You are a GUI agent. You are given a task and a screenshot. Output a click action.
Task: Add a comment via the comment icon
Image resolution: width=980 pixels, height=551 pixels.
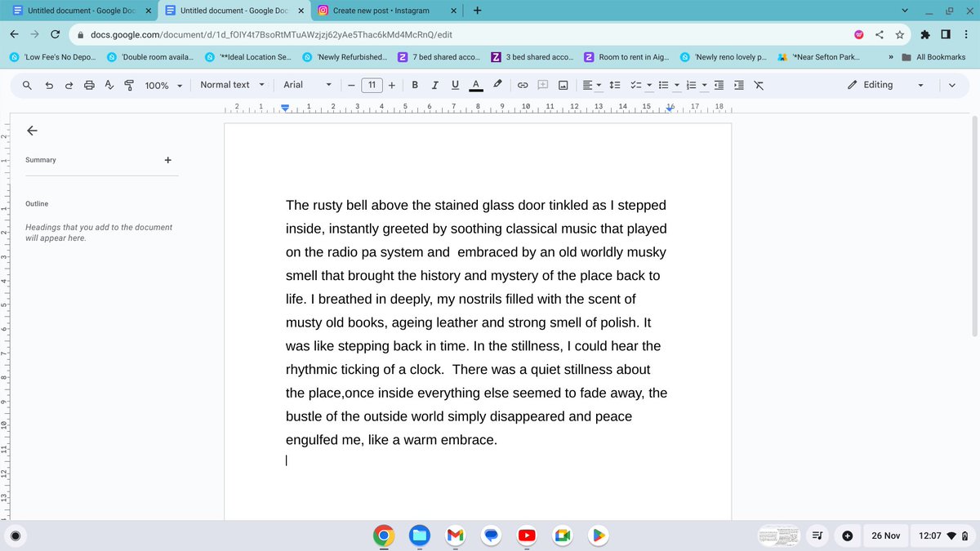tap(541, 84)
